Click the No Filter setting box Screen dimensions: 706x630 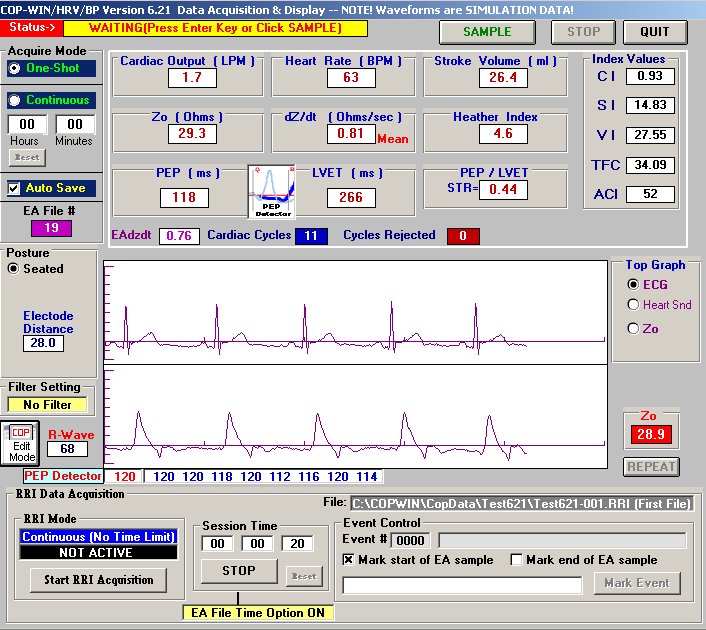(48, 404)
